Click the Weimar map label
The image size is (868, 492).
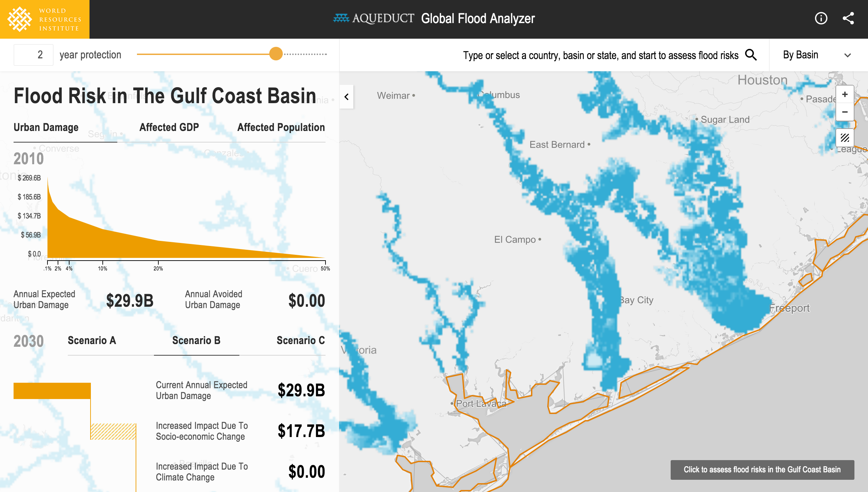[x=393, y=96]
